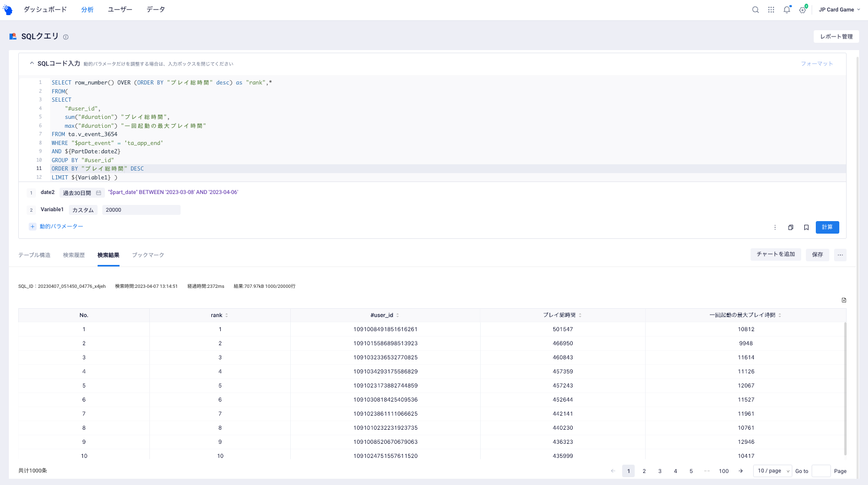
Task: Switch to テーブル構造 tab
Action: pos(34,255)
